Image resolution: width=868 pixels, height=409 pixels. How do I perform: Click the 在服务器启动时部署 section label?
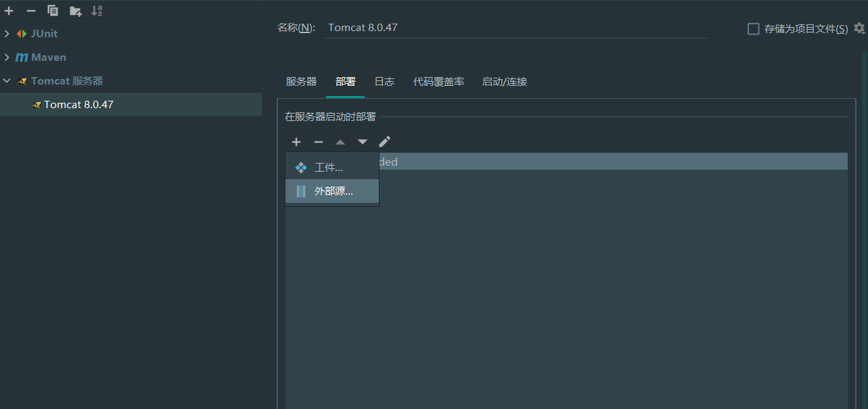pyautogui.click(x=330, y=117)
